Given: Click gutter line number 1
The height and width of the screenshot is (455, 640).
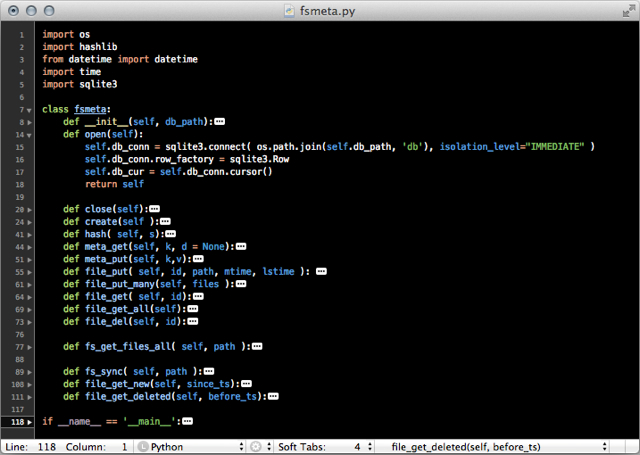Looking at the screenshot, I should 22,36.
